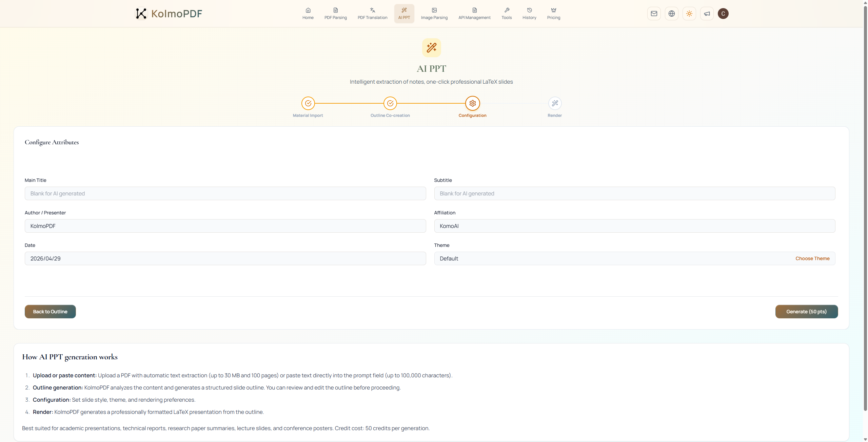868x442 pixels.
Task: Click the Configuration step gear icon
Action: pos(473,103)
